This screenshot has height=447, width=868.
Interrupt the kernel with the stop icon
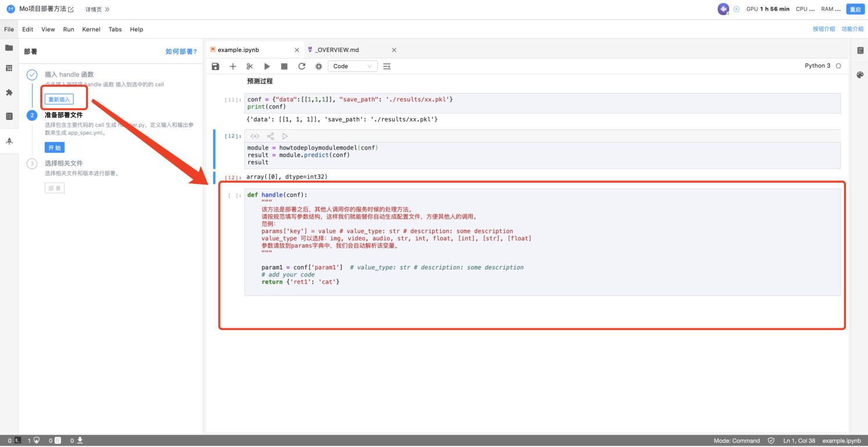(x=284, y=66)
